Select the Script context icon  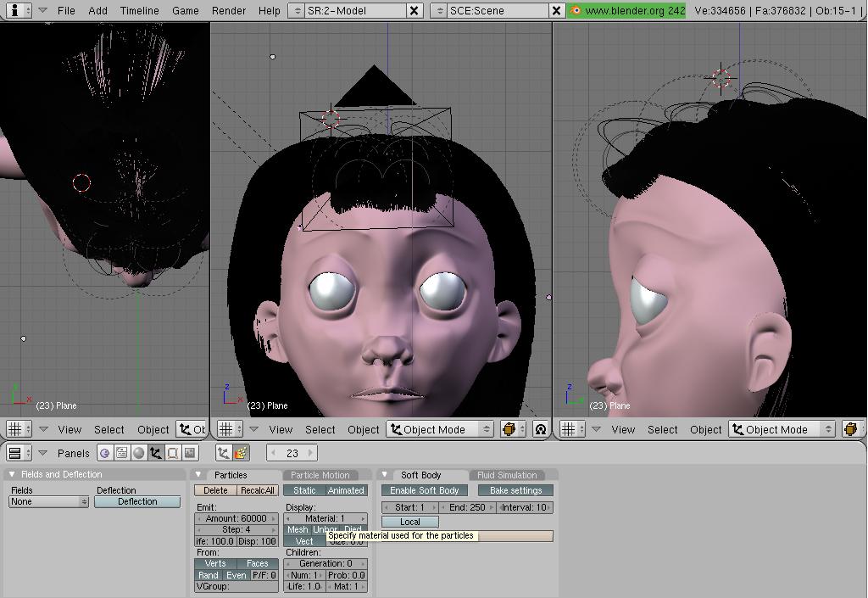122,453
